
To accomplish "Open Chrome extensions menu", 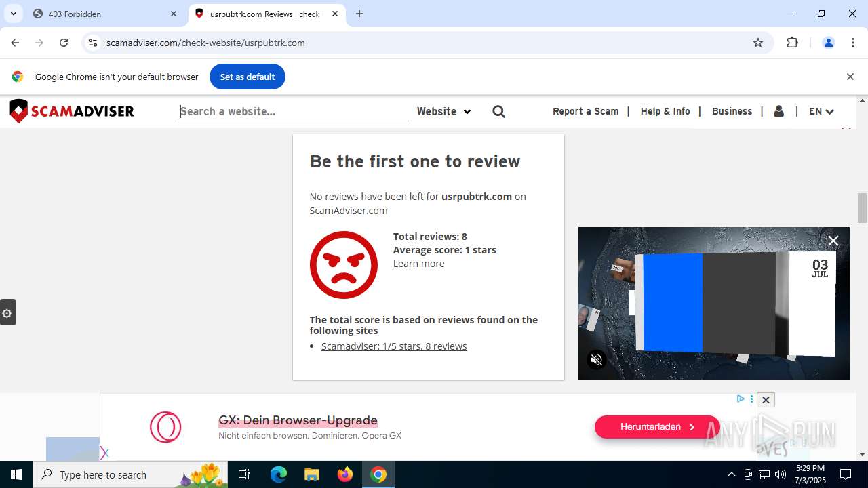I will pyautogui.click(x=792, y=43).
